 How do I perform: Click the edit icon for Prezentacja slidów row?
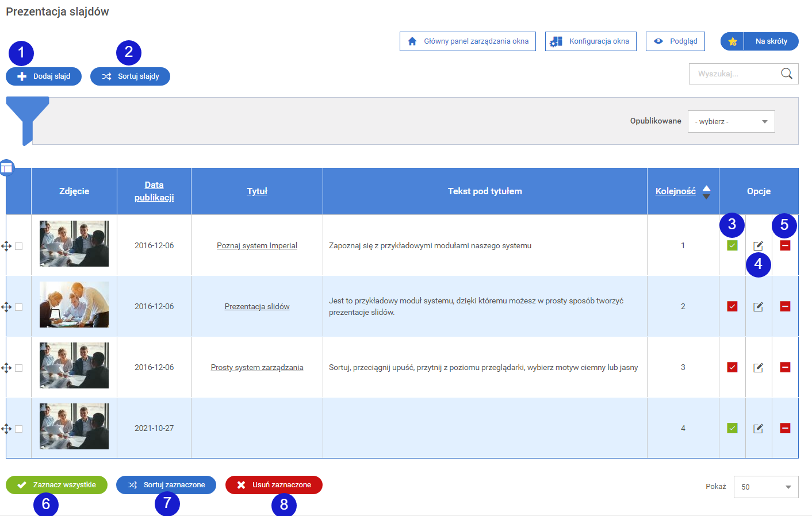[x=758, y=307]
